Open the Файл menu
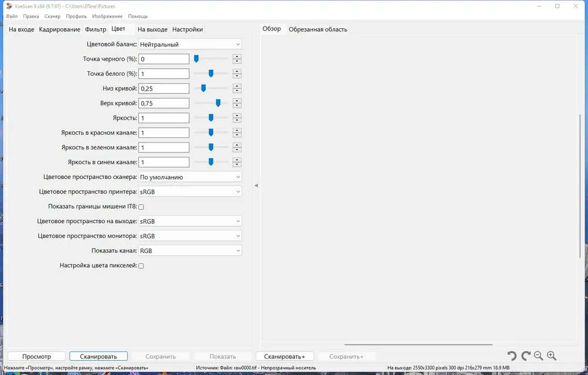The image size is (588, 375). click(x=12, y=16)
